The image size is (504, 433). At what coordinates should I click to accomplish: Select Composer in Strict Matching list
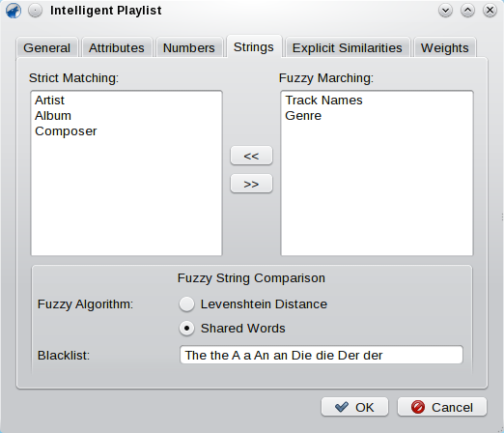(66, 131)
